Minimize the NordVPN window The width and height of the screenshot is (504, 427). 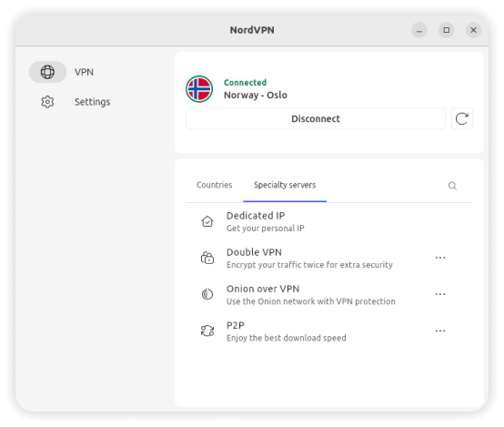(419, 30)
